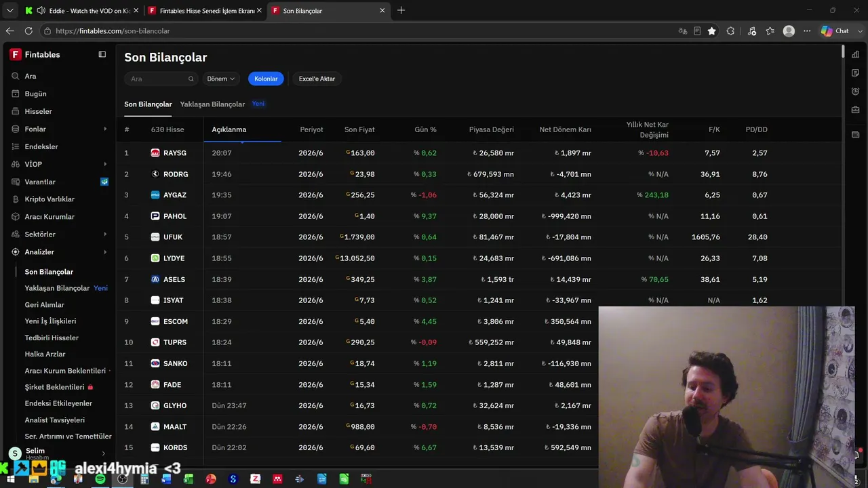The height and width of the screenshot is (488, 868).
Task: Open Spotify from the taskbar
Action: (100, 479)
